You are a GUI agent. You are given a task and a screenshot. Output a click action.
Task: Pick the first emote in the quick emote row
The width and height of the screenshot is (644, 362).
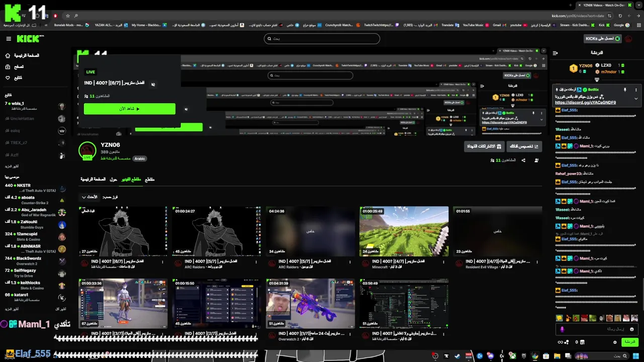(x=559, y=318)
